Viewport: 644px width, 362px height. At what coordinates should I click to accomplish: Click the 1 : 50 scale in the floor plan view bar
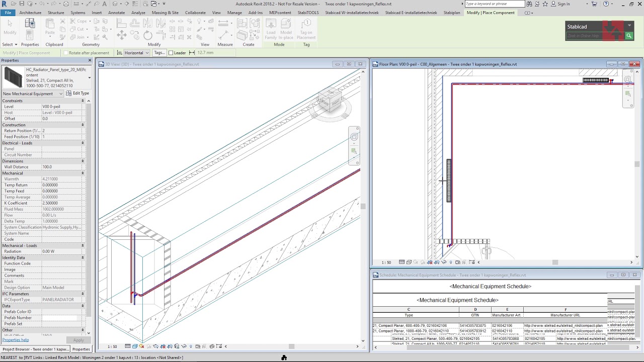[386, 262]
